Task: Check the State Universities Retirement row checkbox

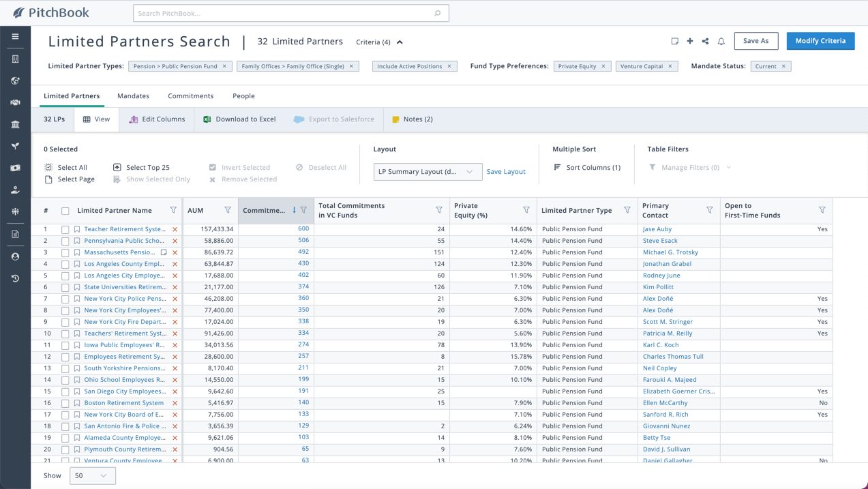Action: point(65,288)
